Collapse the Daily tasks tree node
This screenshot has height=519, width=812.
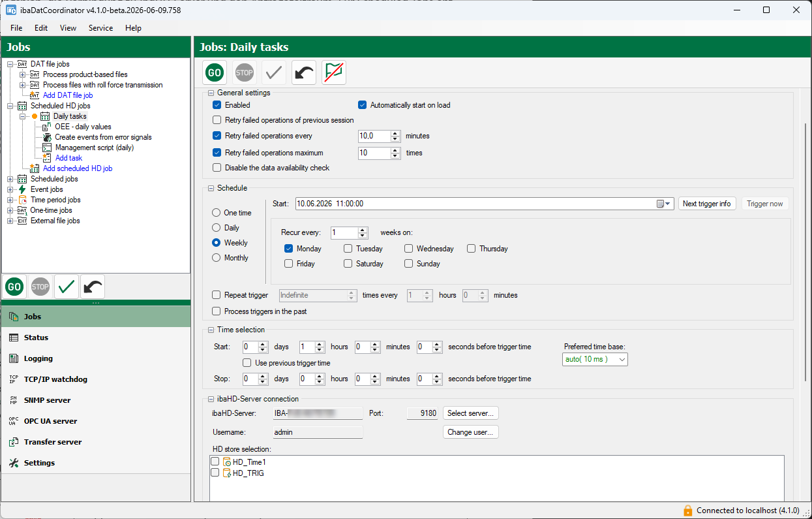coord(22,116)
